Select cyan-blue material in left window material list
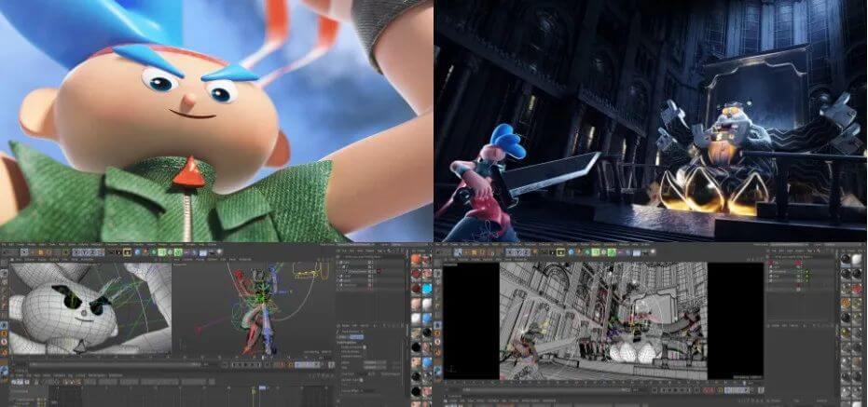This screenshot has width=868, height=407. (x=427, y=289)
